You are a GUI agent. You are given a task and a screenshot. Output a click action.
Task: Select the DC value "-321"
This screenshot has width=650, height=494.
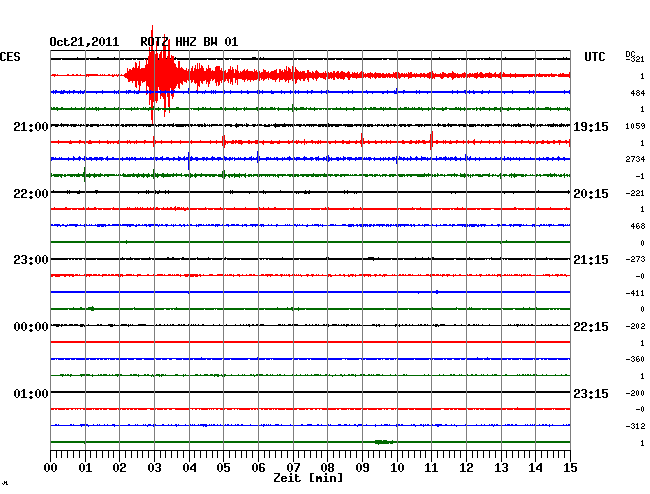[x=635, y=59]
